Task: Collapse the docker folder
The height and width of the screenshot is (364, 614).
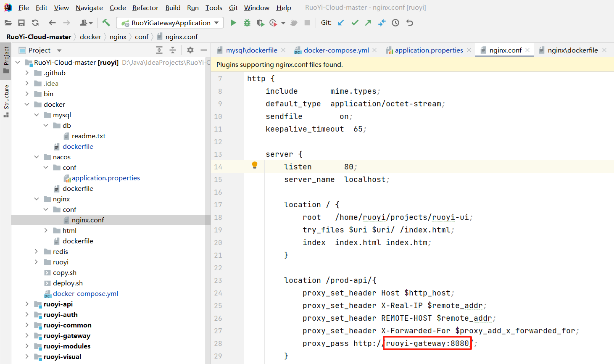Action: pyautogui.click(x=27, y=104)
